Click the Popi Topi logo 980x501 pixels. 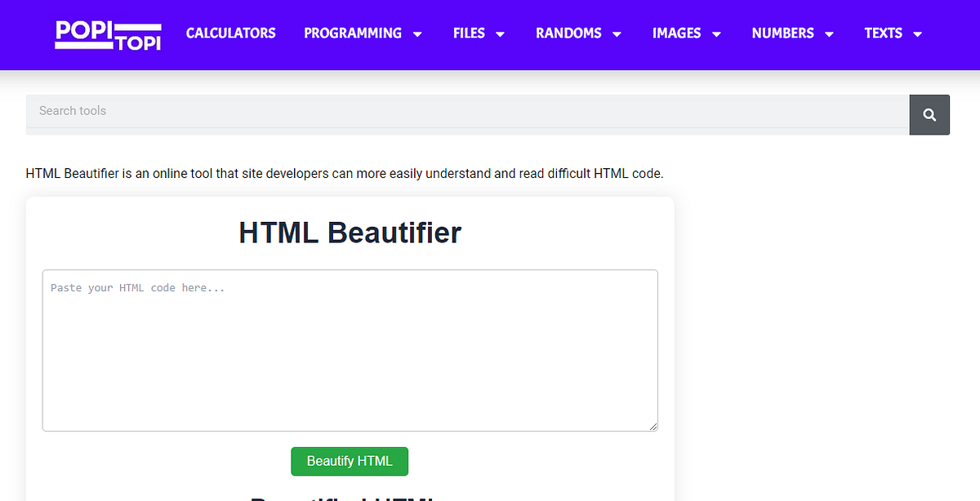coord(107,35)
